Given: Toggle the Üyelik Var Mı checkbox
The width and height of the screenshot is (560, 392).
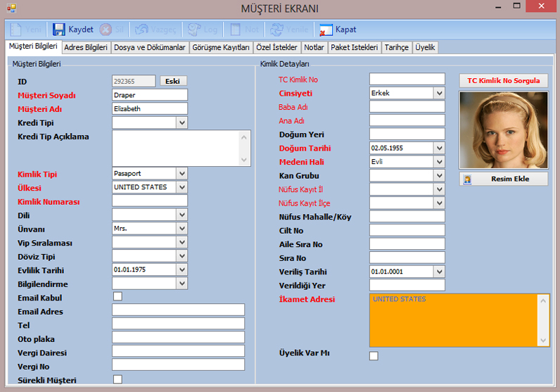Looking at the screenshot, I should [374, 355].
